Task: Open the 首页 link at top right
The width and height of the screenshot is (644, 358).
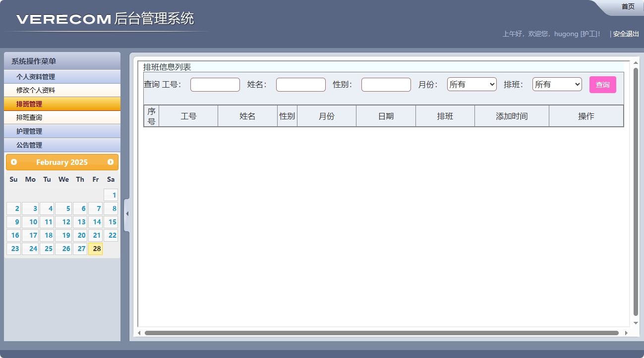Action: point(627,6)
